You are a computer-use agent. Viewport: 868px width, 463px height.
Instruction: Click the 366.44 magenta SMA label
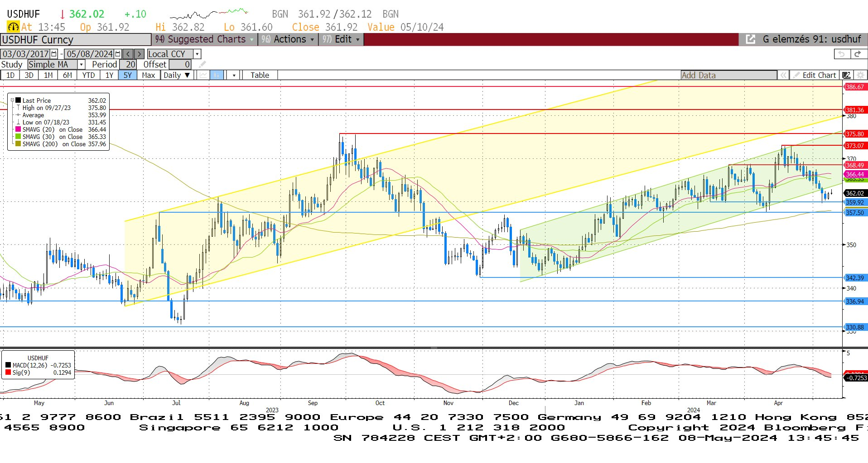click(855, 174)
